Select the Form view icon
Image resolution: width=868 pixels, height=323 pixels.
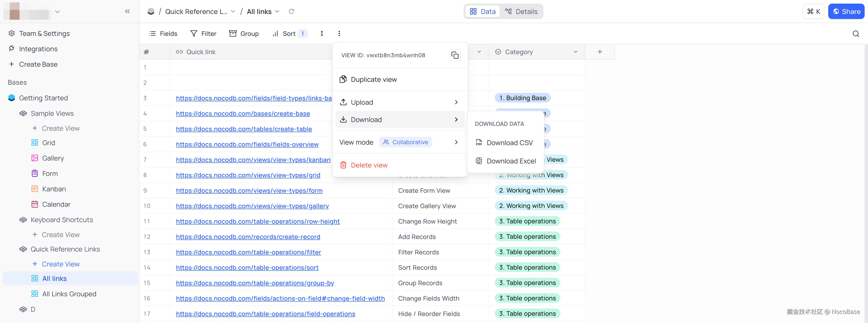pyautogui.click(x=35, y=173)
